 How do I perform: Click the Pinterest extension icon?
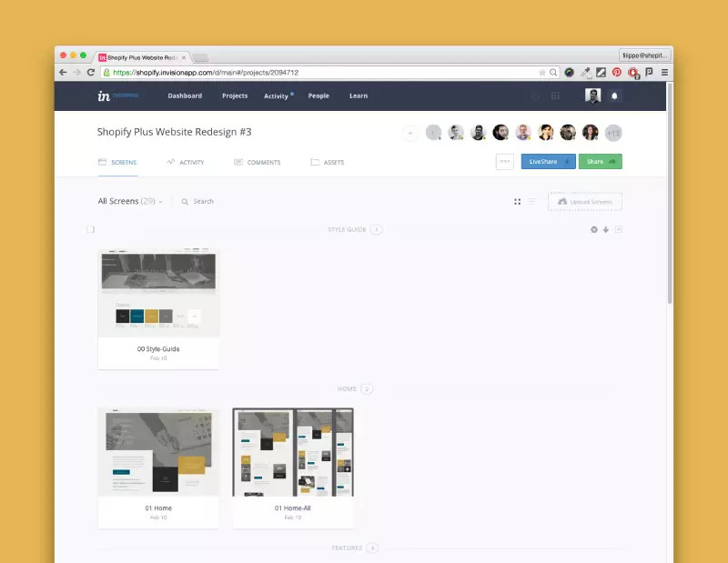(x=616, y=72)
